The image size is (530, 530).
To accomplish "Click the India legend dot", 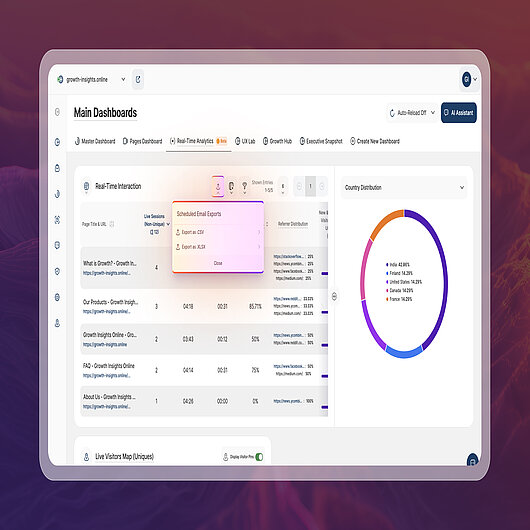I will [387, 265].
